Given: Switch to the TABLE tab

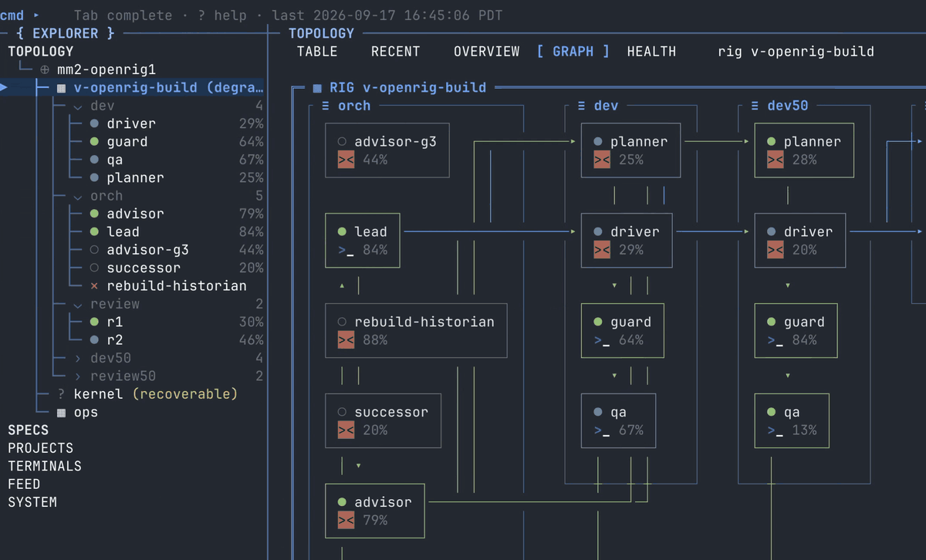Looking at the screenshot, I should [317, 52].
